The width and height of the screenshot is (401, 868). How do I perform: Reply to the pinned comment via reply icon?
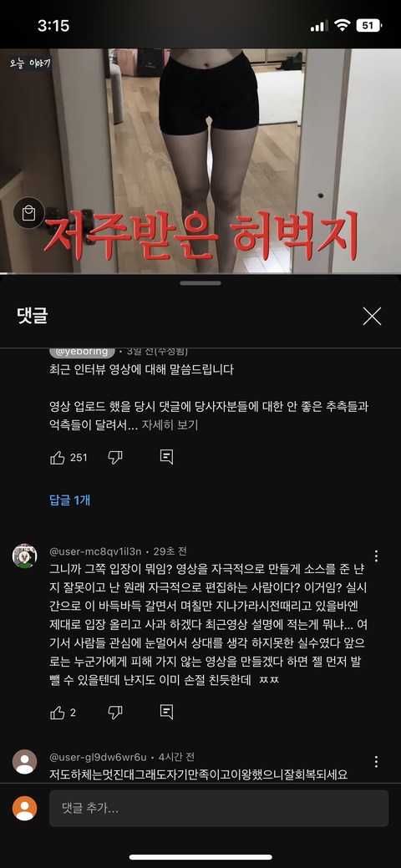click(166, 457)
